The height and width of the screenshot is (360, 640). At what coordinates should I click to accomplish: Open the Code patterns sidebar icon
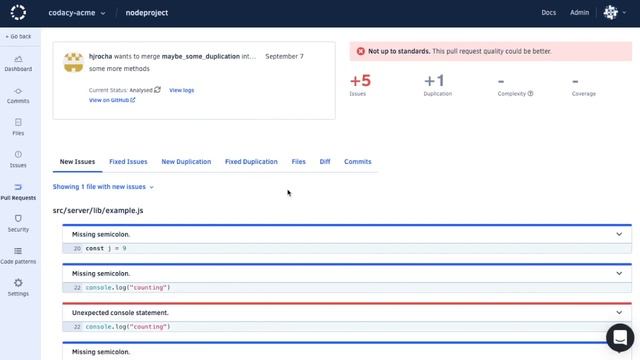coord(18,251)
